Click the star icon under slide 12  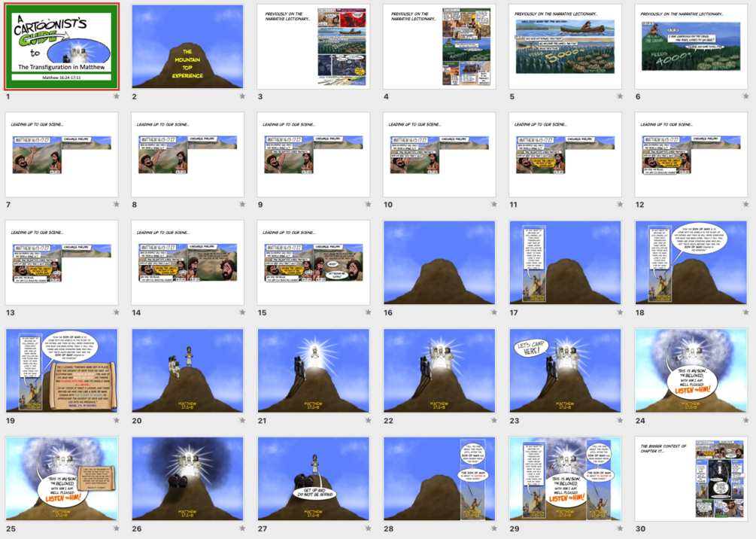click(746, 205)
